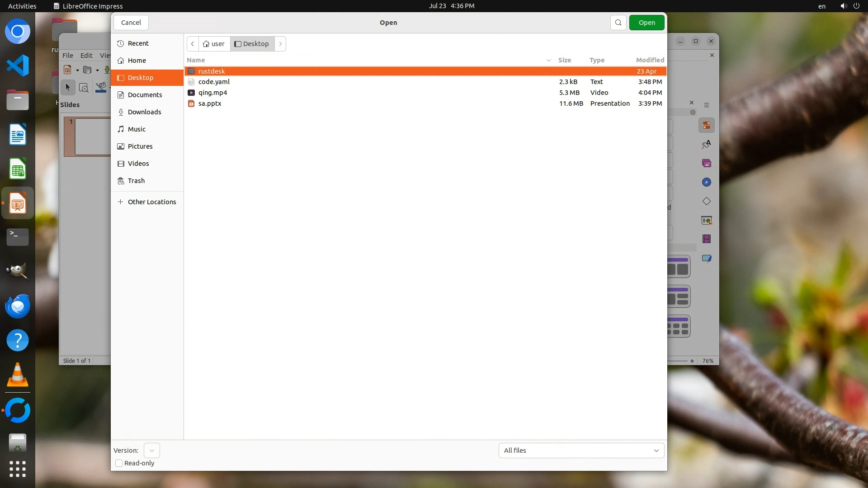
Task: Open the sidebar Styles panel icon
Action: pyautogui.click(x=706, y=144)
